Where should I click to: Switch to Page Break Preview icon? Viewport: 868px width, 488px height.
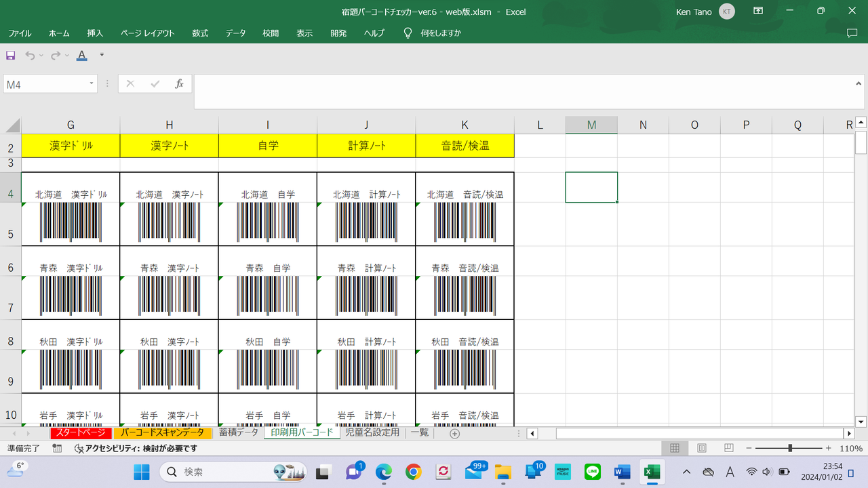729,449
